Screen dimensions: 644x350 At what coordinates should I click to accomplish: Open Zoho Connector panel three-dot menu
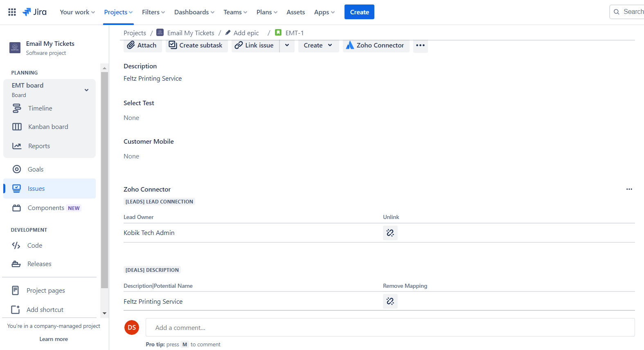[x=629, y=189]
